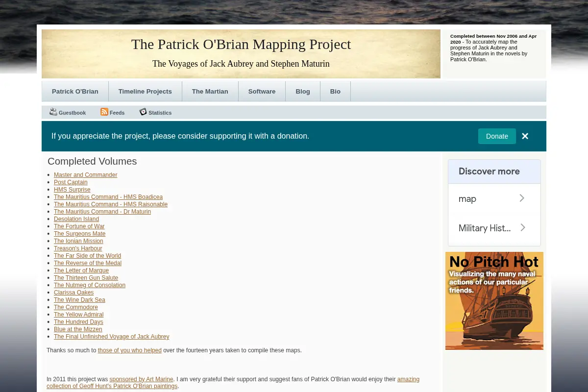The width and height of the screenshot is (588, 392).
Task: Open the HMS Surprise link
Action: (x=72, y=190)
